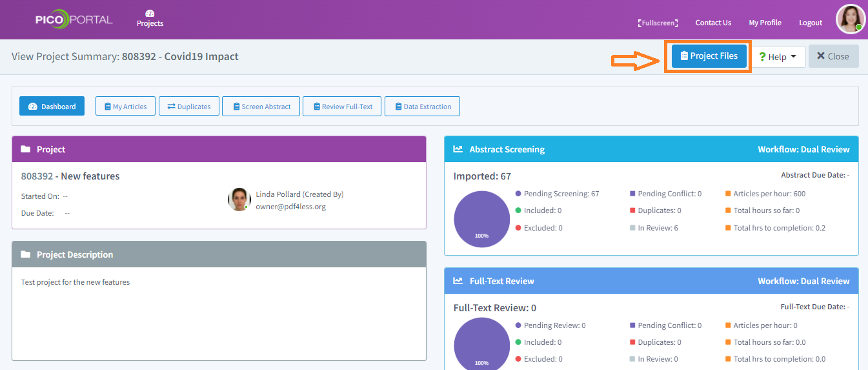This screenshot has height=370, width=868.
Task: Click the question mark Help icon
Action: [x=762, y=57]
